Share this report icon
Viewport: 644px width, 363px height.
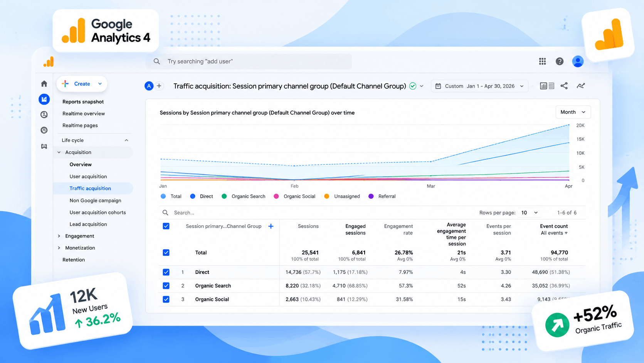point(564,86)
